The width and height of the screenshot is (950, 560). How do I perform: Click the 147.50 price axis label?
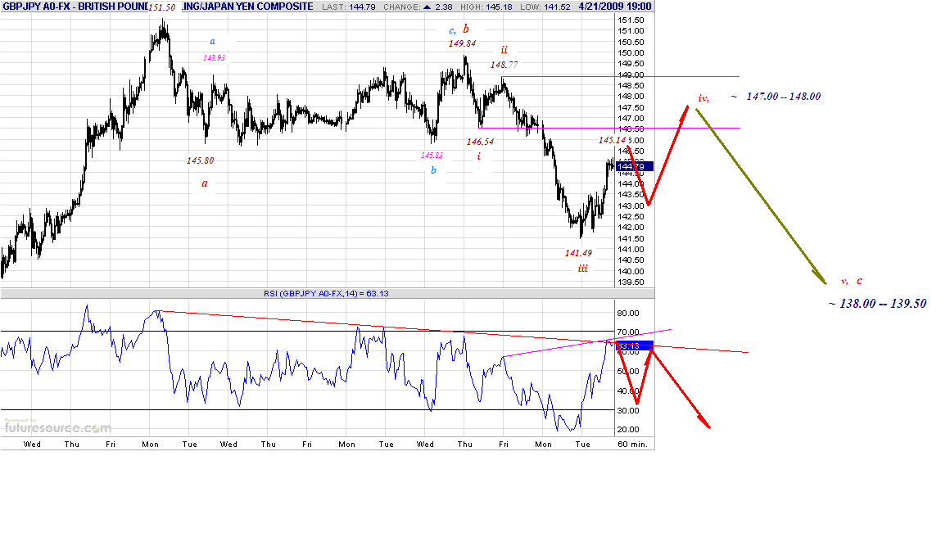pyautogui.click(x=631, y=108)
